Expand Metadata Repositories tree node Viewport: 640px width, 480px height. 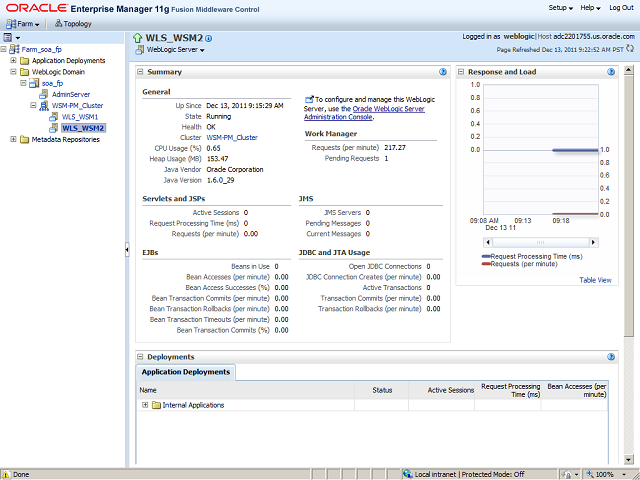pyautogui.click(x=13, y=139)
